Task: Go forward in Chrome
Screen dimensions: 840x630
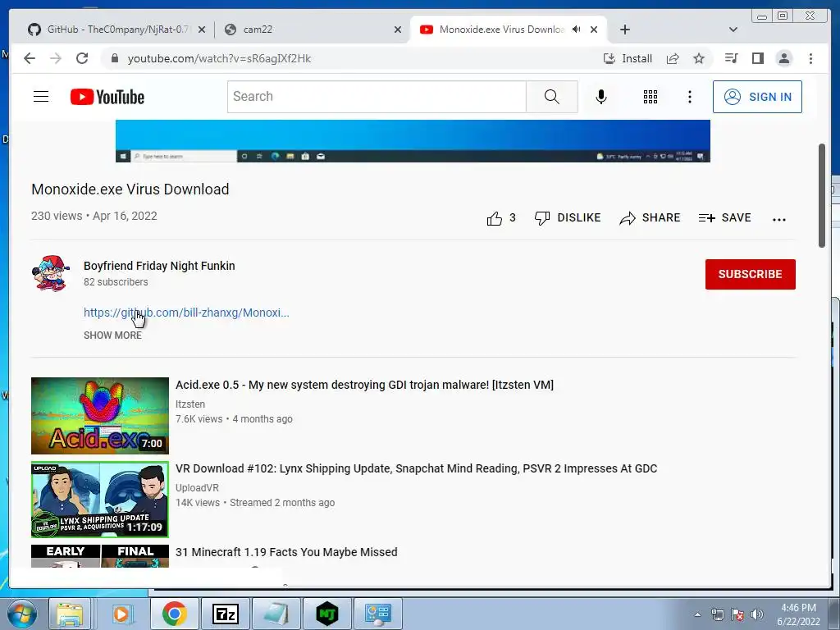Action: pyautogui.click(x=56, y=58)
